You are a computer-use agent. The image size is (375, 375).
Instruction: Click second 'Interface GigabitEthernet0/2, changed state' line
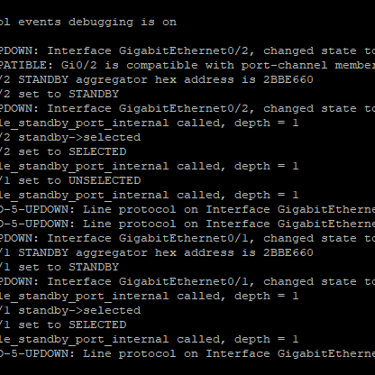(x=187, y=109)
